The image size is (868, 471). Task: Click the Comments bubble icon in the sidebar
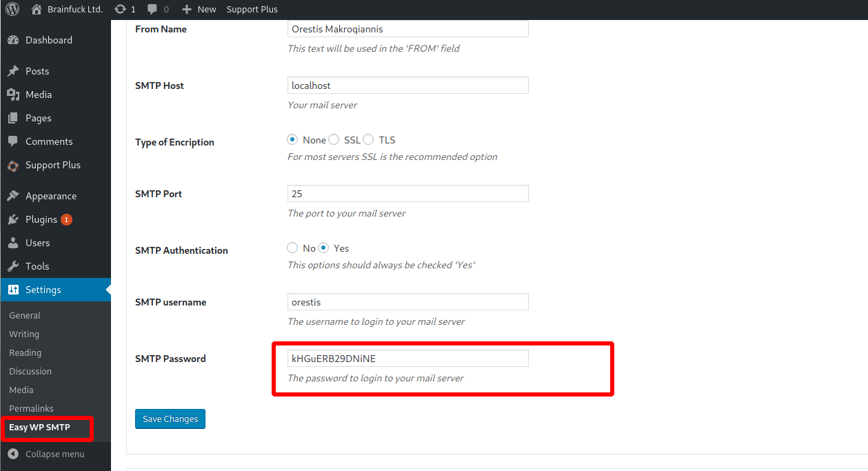(13, 141)
